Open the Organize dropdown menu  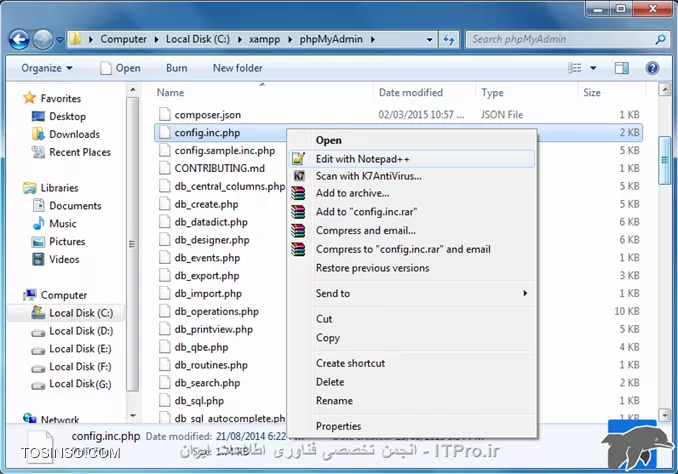[47, 68]
